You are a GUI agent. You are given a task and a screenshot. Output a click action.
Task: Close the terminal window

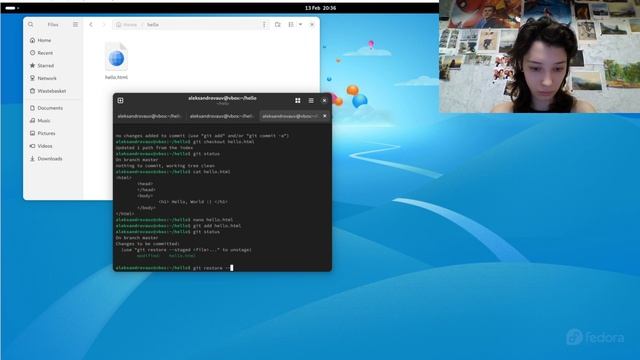[x=324, y=100]
